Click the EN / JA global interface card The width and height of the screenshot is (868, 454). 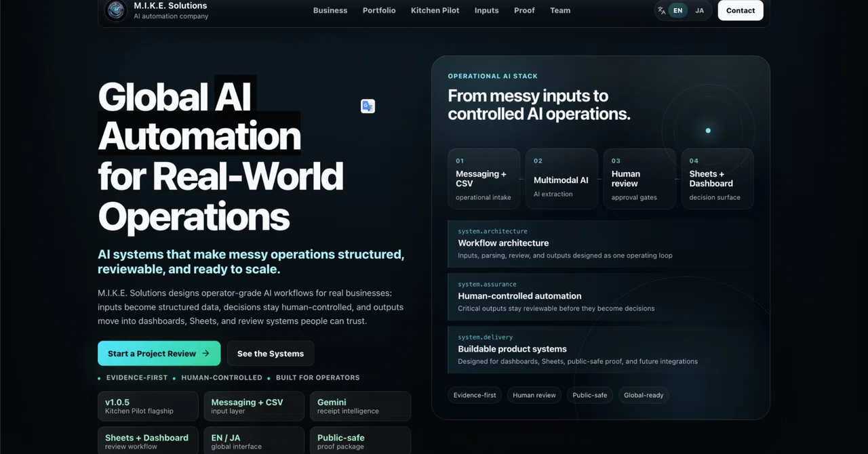click(x=254, y=440)
